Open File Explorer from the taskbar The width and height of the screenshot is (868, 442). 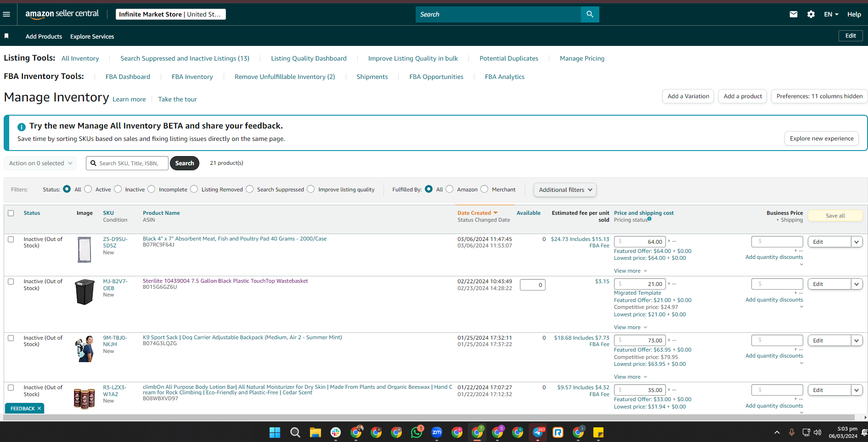[315, 432]
